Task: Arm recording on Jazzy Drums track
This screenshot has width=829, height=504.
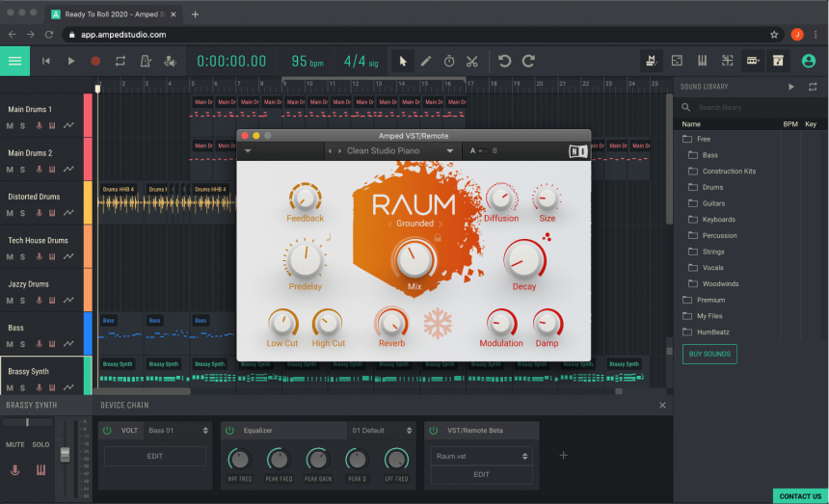Action: tap(40, 300)
